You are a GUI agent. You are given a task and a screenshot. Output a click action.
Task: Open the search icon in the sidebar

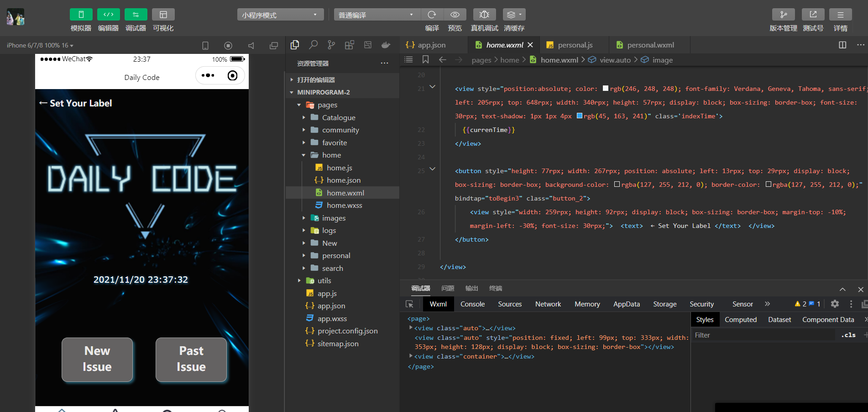tap(313, 45)
